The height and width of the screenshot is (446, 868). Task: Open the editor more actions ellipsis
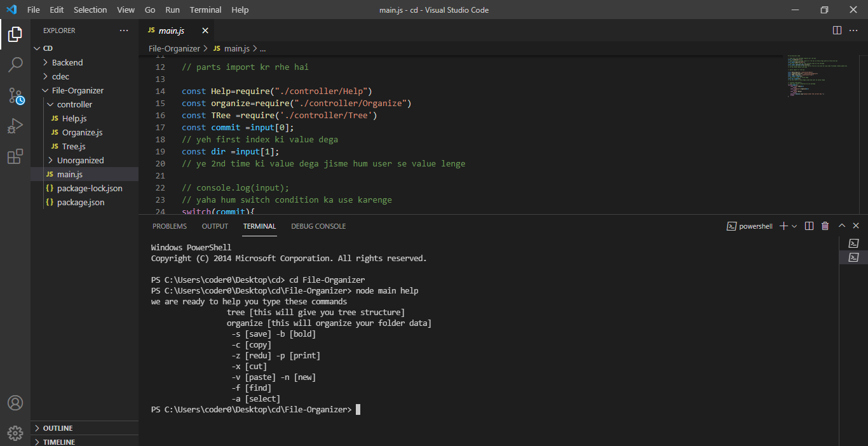click(855, 30)
